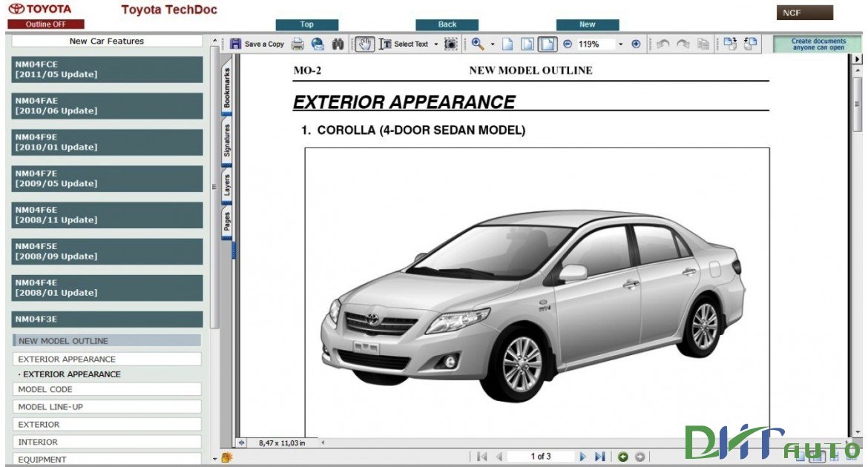Go to next page arrow

[582, 457]
